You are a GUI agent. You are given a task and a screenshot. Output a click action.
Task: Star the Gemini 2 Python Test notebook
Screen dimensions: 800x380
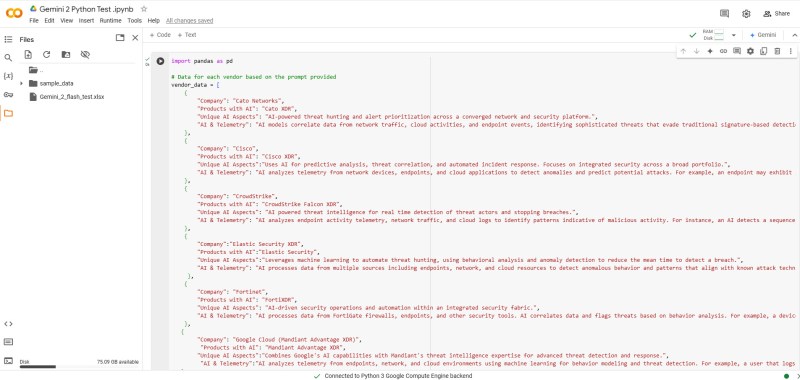[x=144, y=9]
